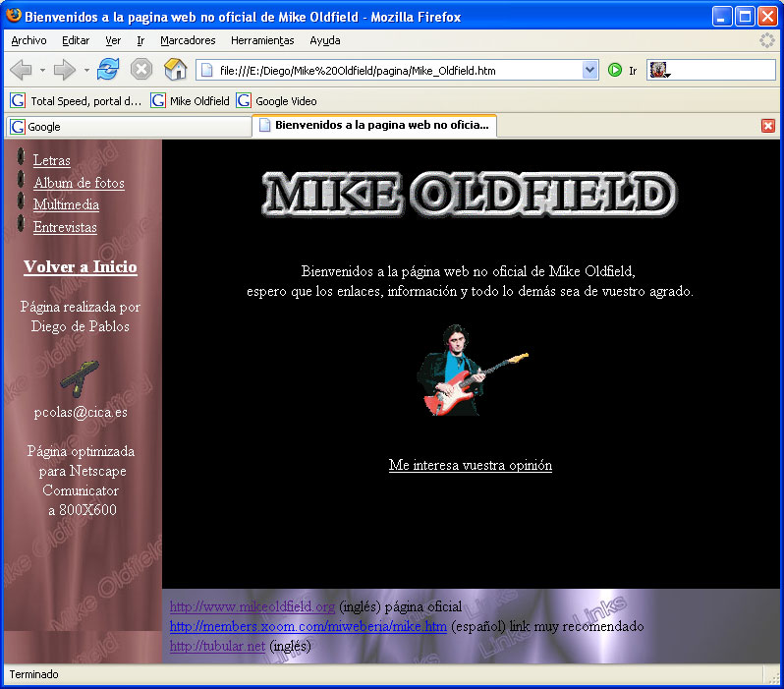The image size is (784, 689).
Task: Click the Terminado status bar text
Action: click(34, 674)
